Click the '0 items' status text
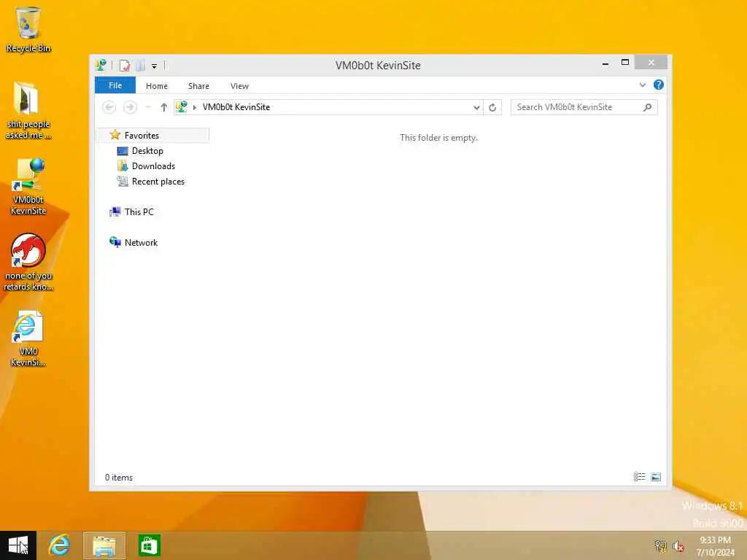747x560 pixels. pyautogui.click(x=119, y=478)
